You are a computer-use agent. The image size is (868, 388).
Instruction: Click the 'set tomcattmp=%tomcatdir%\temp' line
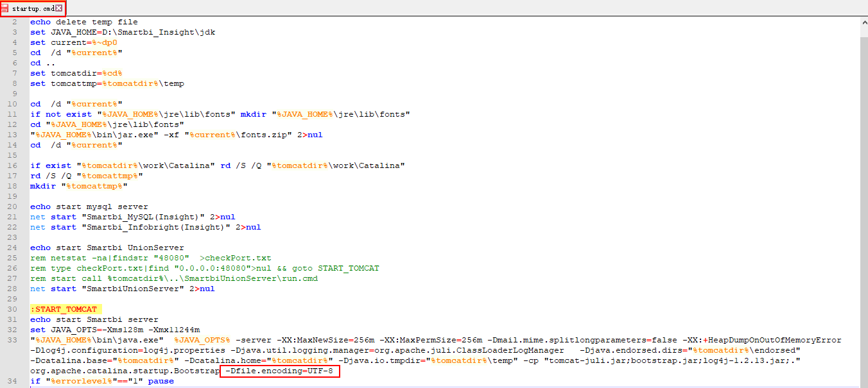[x=107, y=83]
